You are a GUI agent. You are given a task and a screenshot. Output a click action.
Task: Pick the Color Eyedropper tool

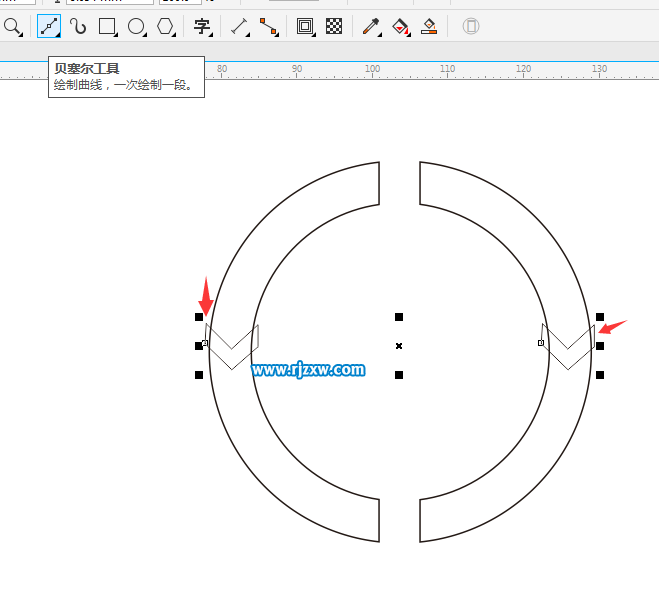[x=371, y=27]
